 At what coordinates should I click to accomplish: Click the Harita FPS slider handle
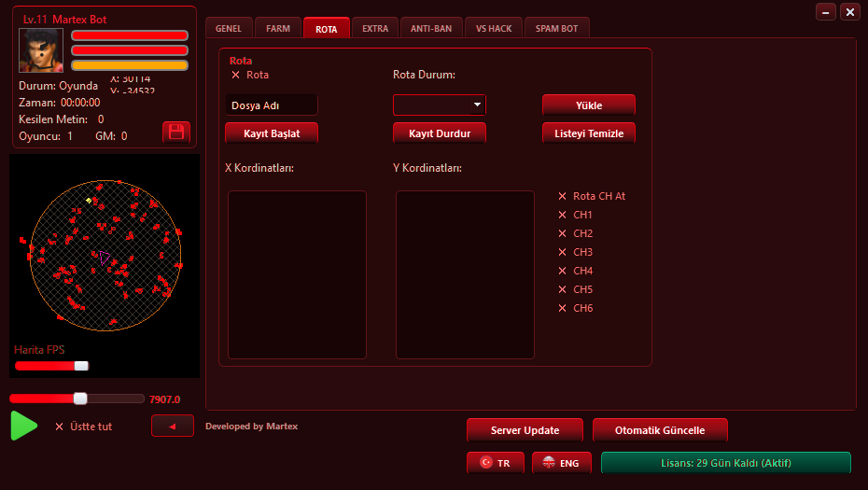pyautogui.click(x=81, y=366)
